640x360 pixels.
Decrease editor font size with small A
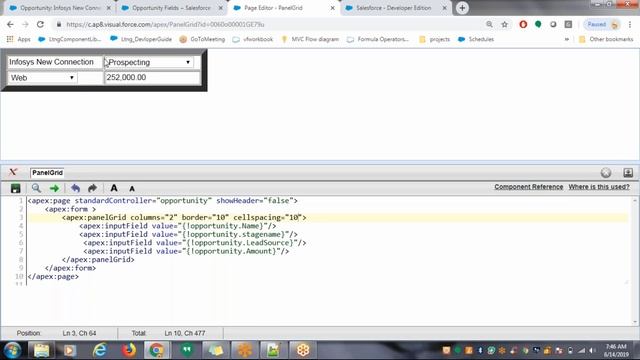132,189
